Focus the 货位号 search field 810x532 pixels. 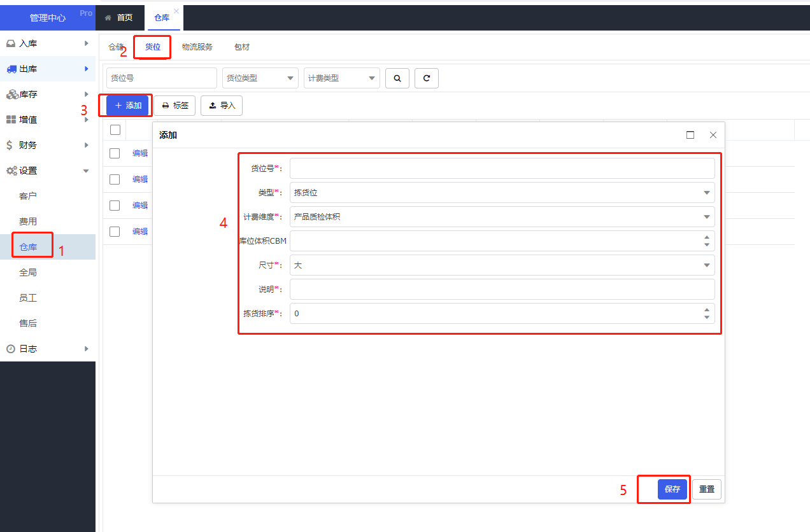162,78
